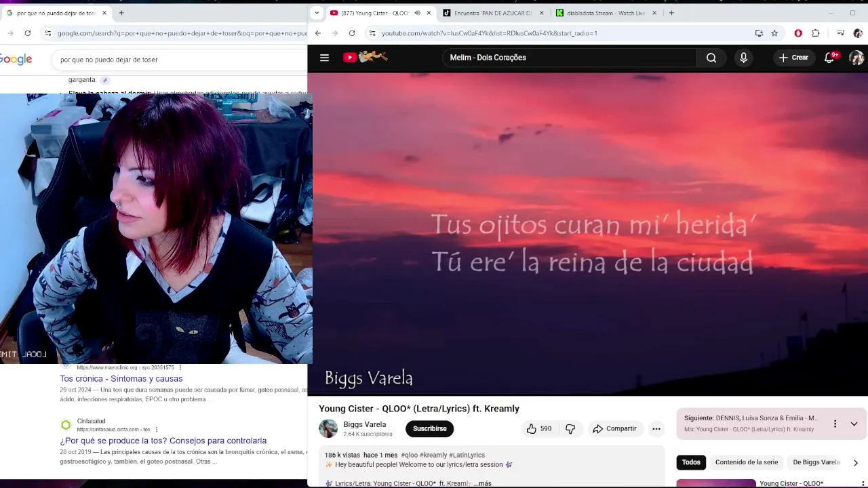Open YouTube notifications bell
The image size is (868, 488).
pyautogui.click(x=829, y=58)
